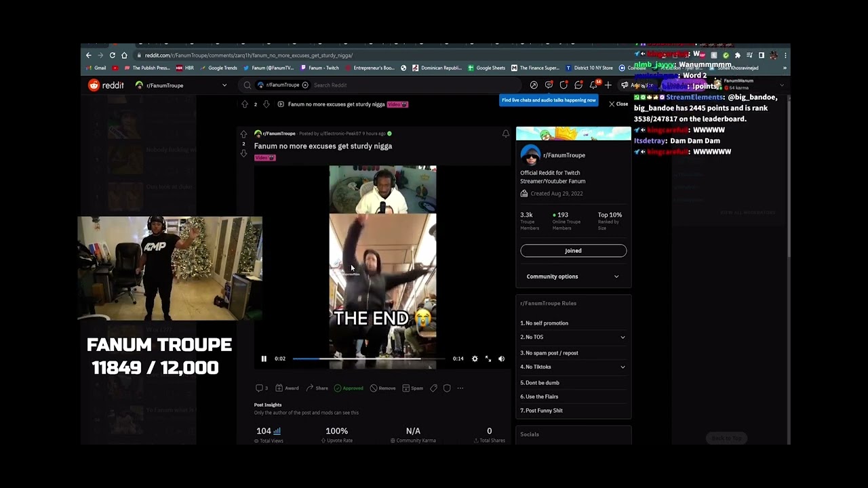The height and width of the screenshot is (488, 868).
Task: Open the moderation shield icon in header
Action: pyautogui.click(x=564, y=85)
